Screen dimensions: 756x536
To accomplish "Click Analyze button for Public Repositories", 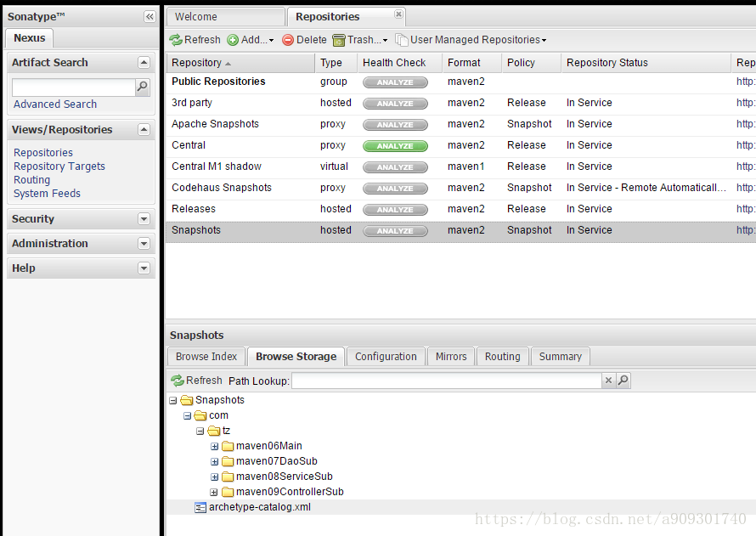I will 395,82.
